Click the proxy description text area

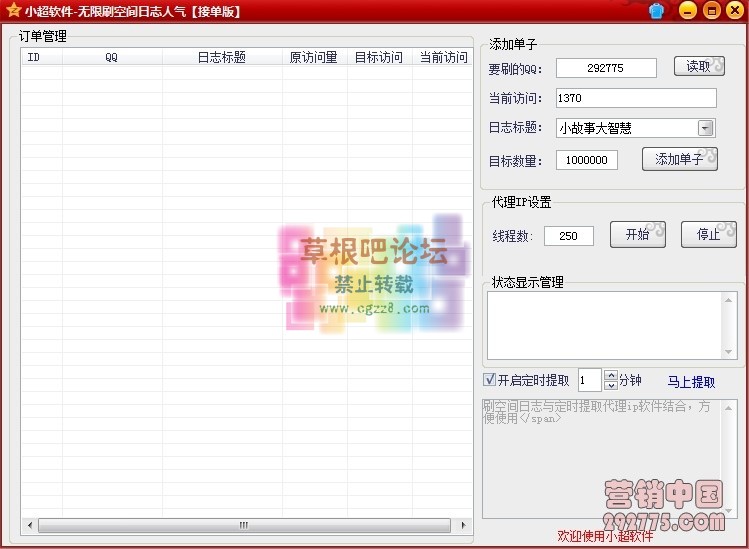coord(602,459)
